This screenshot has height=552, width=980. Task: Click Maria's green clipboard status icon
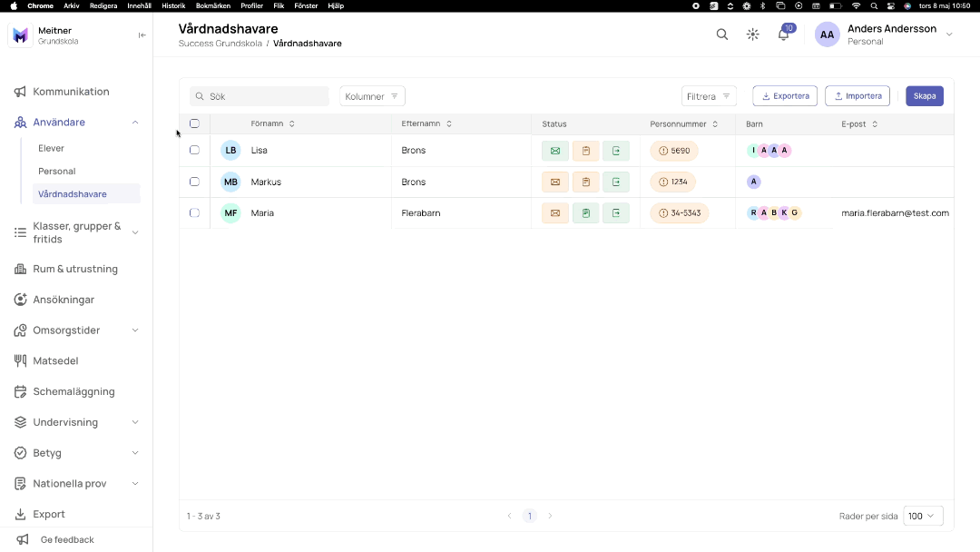click(585, 213)
